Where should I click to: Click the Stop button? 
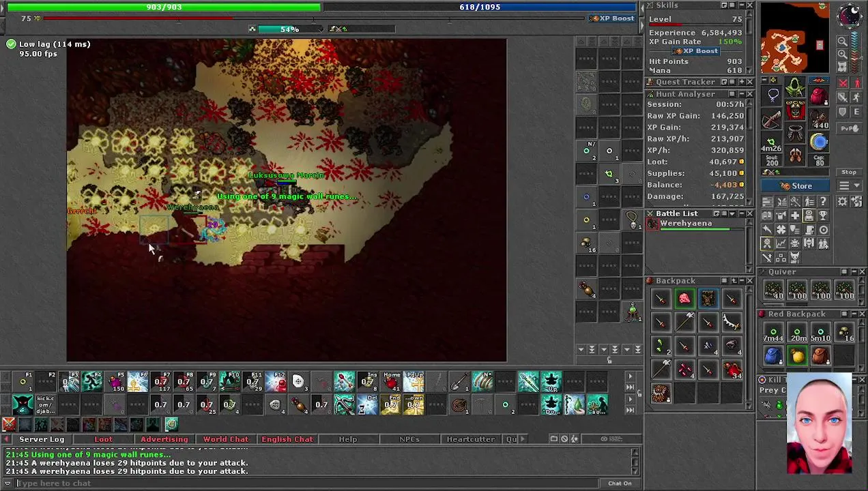(849, 172)
